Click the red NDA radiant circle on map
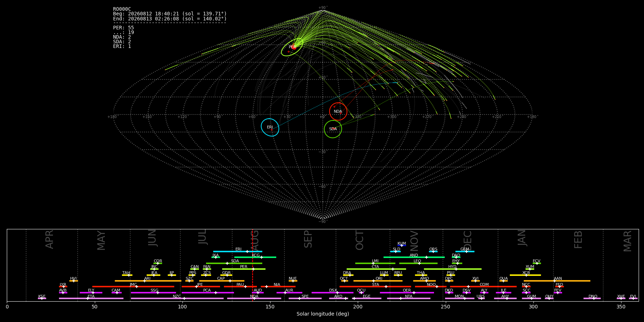 338,111
